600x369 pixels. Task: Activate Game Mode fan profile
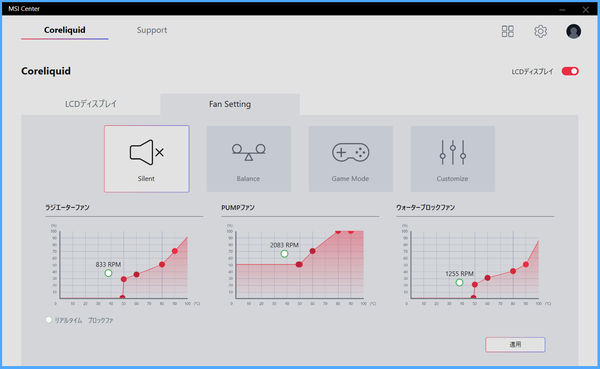(351, 158)
